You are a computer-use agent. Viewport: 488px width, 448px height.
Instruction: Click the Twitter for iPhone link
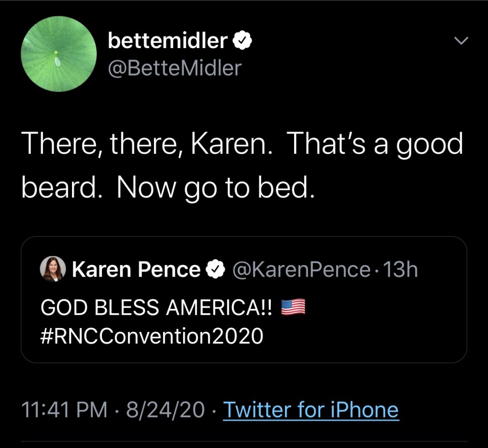tap(311, 410)
